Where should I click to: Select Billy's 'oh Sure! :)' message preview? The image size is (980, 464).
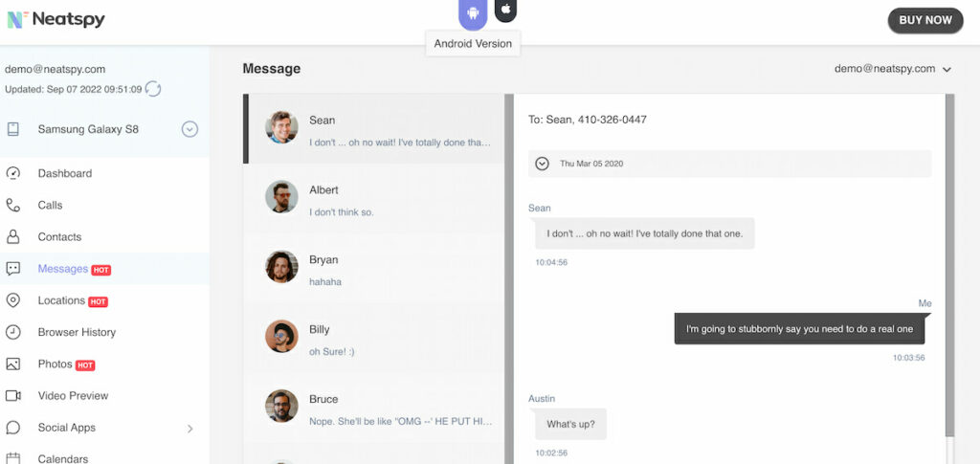point(331,352)
